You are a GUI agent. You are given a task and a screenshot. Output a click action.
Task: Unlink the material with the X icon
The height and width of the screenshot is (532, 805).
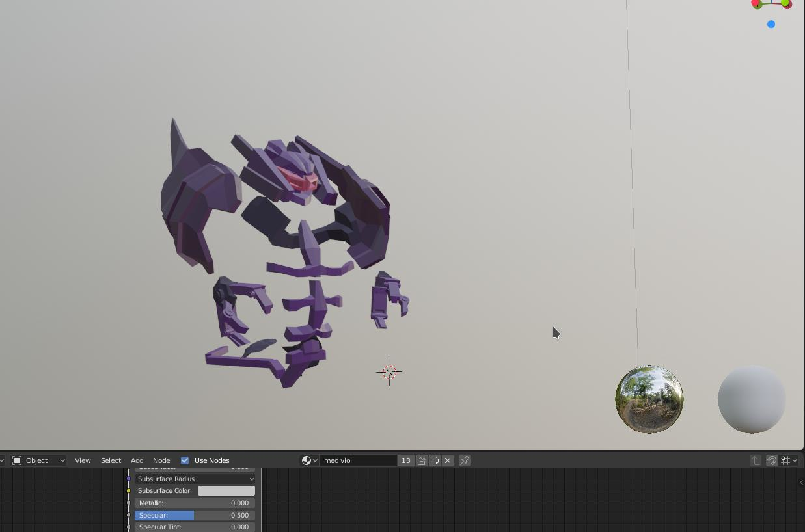pyautogui.click(x=448, y=460)
